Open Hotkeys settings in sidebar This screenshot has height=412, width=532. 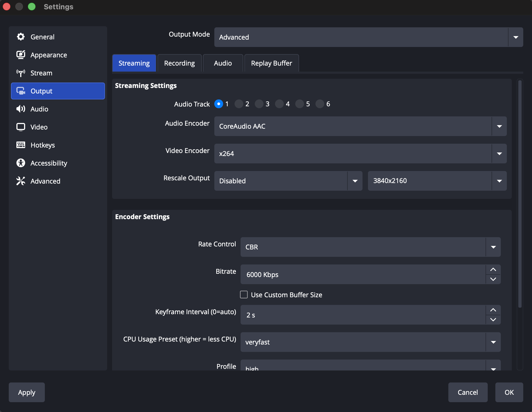(58, 145)
